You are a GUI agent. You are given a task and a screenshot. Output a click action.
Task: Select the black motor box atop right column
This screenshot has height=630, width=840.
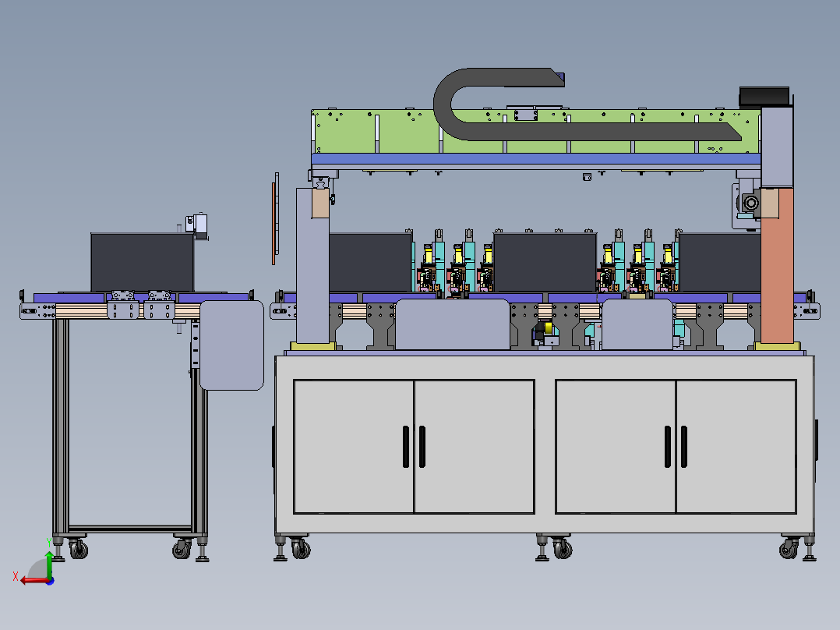[764, 97]
